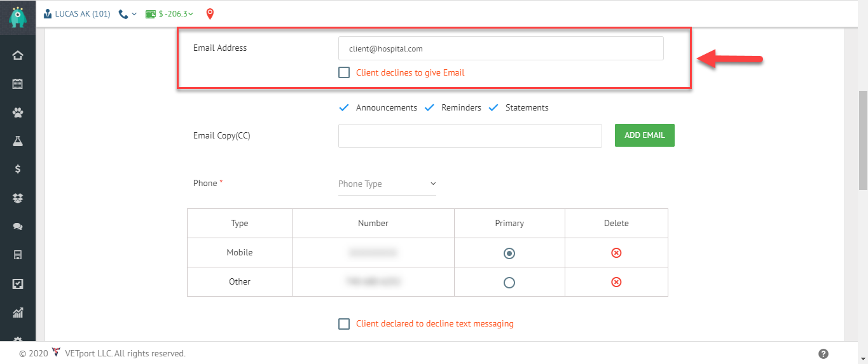Screen dimensions: 868x364
Task: Click the ADD EMAIL button
Action: click(644, 135)
